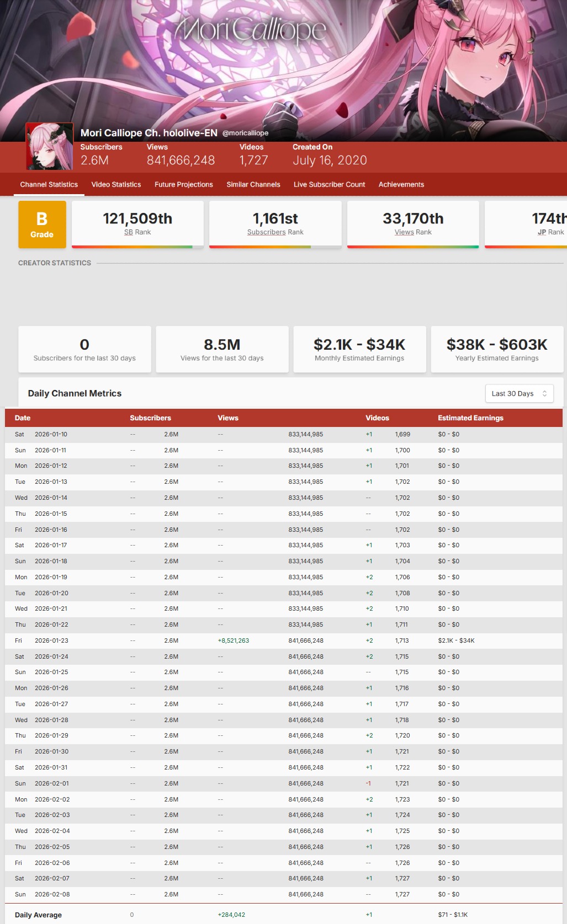Click the $38K - $603K yearly earnings value
The height and width of the screenshot is (924, 567).
497,345
